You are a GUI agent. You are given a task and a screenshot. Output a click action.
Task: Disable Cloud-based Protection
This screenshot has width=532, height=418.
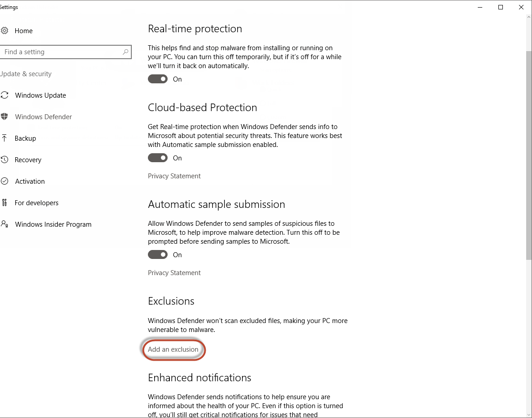pyautogui.click(x=158, y=158)
